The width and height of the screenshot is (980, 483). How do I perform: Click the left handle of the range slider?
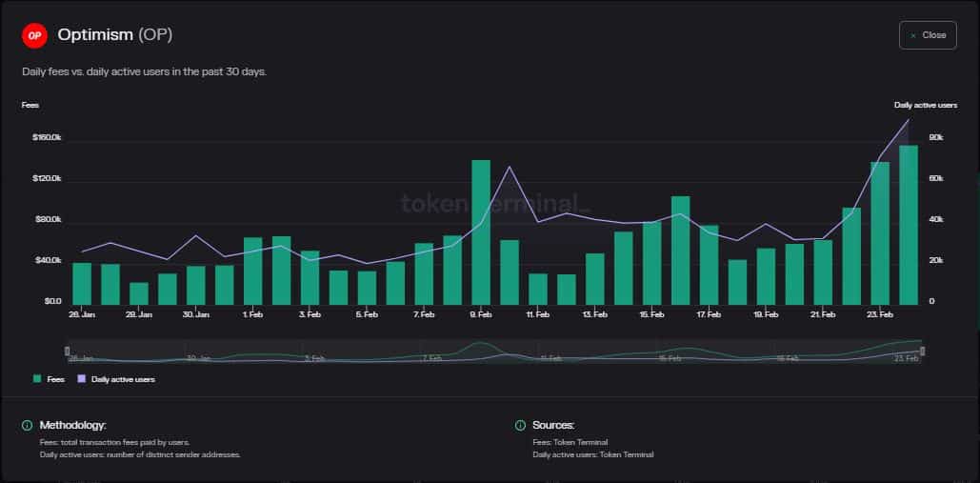[67, 352]
